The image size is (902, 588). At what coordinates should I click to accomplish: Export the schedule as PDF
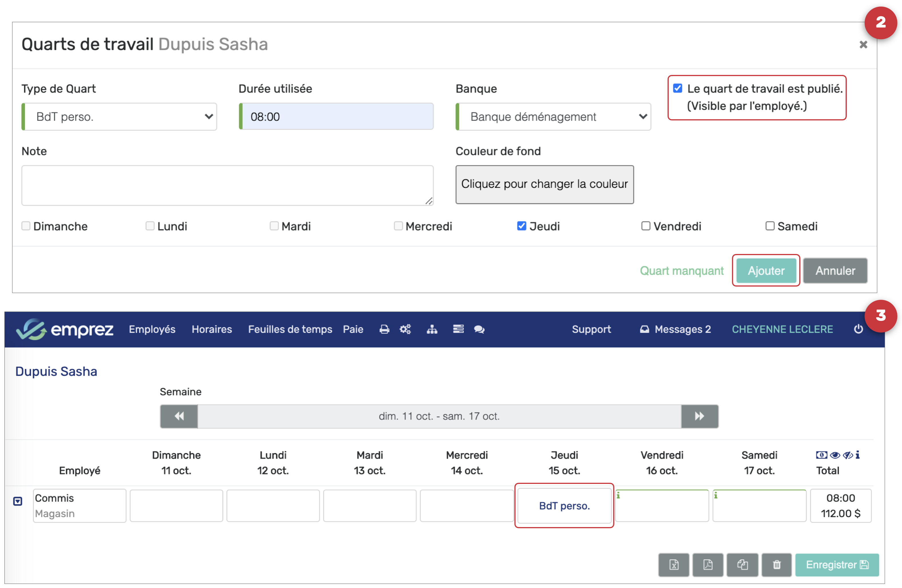[x=708, y=565]
